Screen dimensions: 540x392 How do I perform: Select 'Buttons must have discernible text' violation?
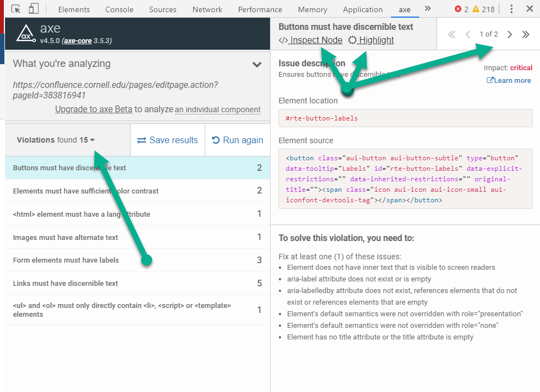137,168
